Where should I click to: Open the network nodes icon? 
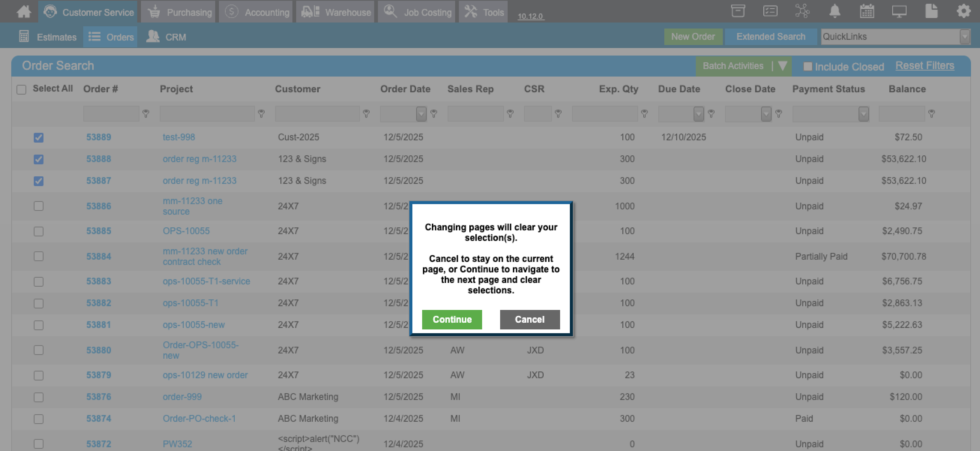802,11
